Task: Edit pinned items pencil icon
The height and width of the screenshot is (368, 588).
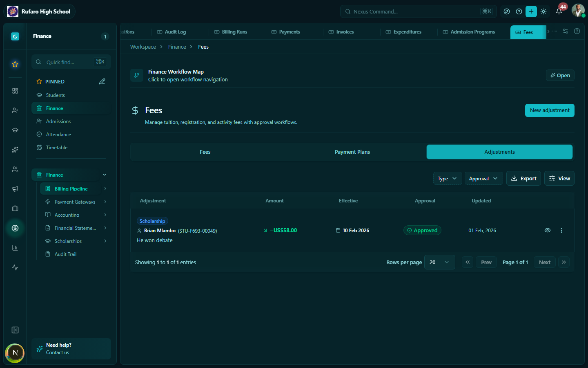Action: tap(102, 81)
